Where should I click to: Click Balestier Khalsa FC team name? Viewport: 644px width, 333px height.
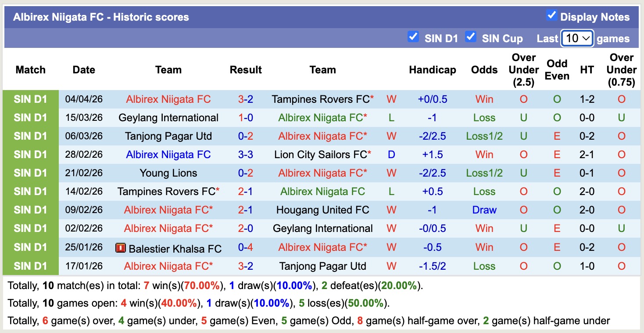point(175,249)
